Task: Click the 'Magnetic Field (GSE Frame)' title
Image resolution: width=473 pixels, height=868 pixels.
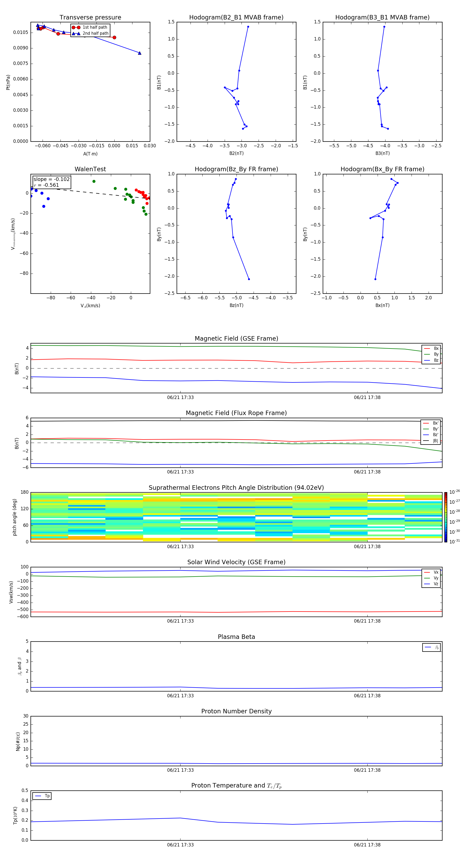Action: click(x=236, y=338)
